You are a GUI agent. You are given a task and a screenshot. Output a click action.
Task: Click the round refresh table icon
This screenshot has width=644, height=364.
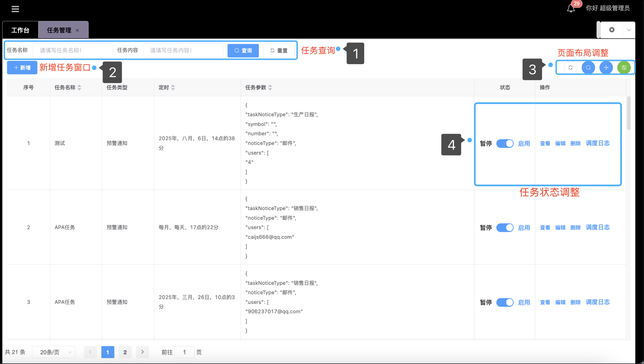click(x=570, y=67)
